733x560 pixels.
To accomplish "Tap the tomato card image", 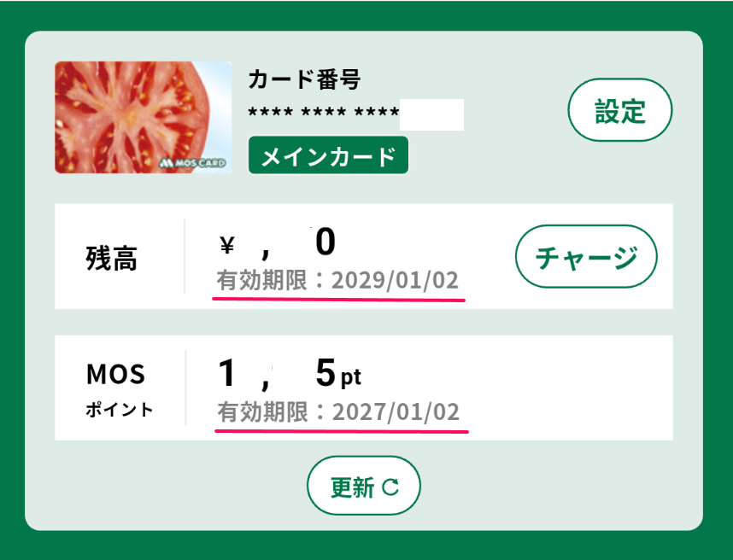I will (x=142, y=117).
